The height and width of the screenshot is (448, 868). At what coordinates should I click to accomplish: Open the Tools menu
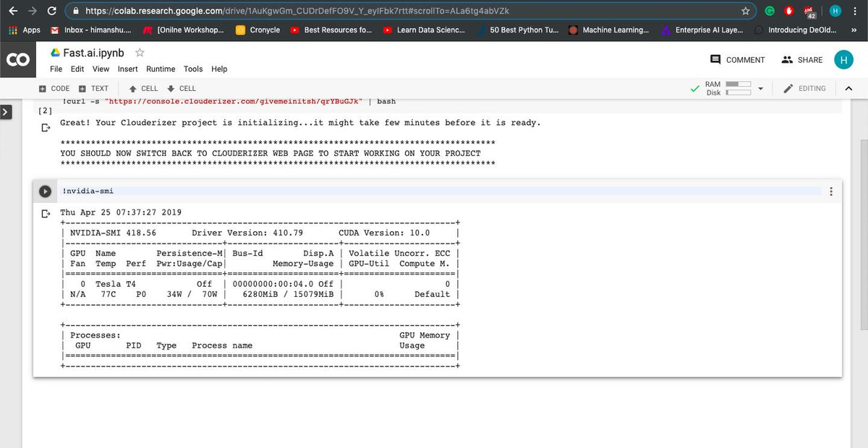pyautogui.click(x=193, y=69)
